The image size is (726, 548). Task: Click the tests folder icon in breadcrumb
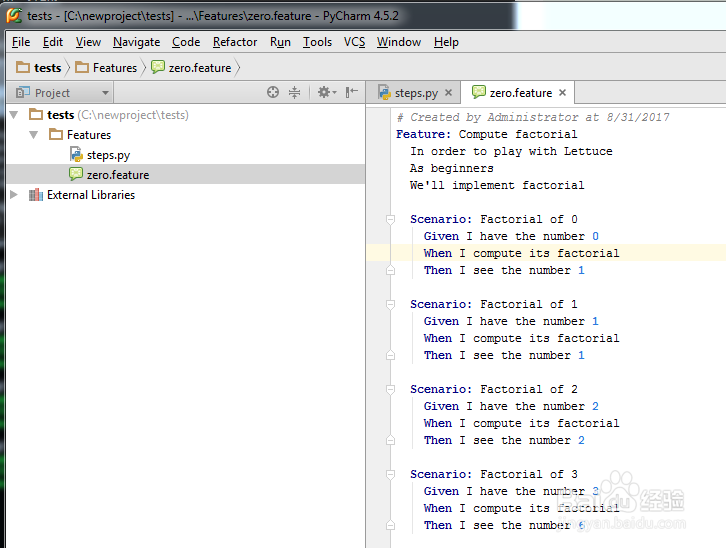(x=23, y=67)
